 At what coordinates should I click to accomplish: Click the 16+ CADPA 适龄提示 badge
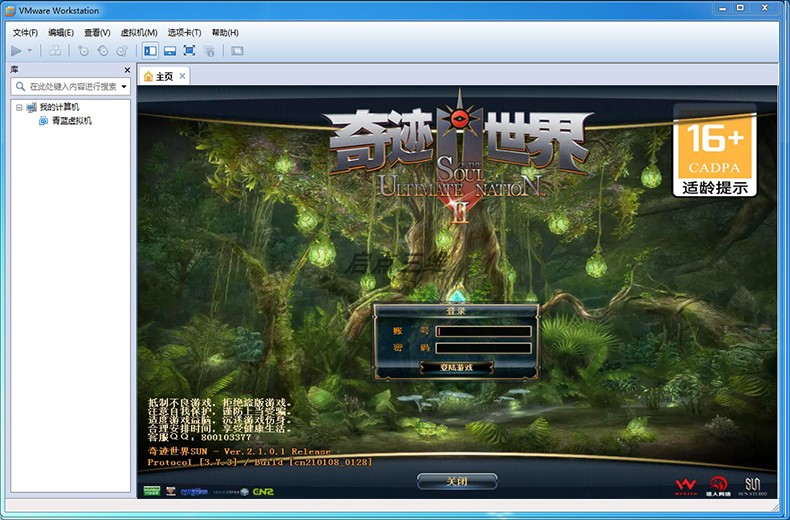(714, 150)
